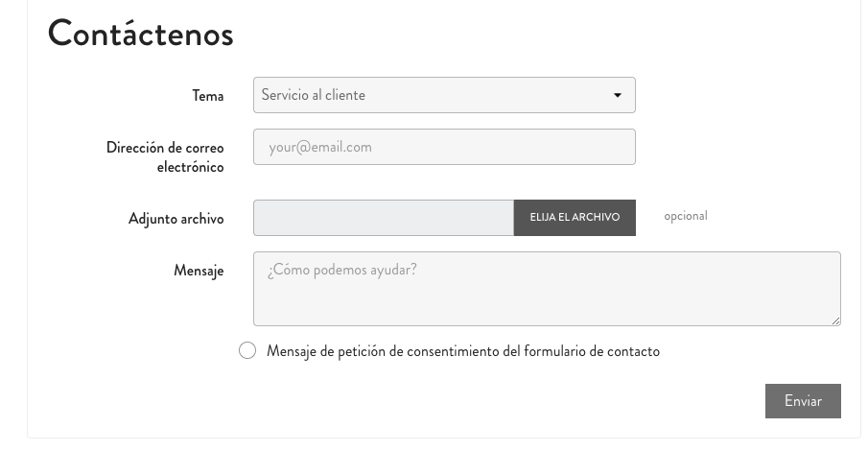The image size is (868, 451).
Task: Click the Mensaje field label
Action: 199,271
